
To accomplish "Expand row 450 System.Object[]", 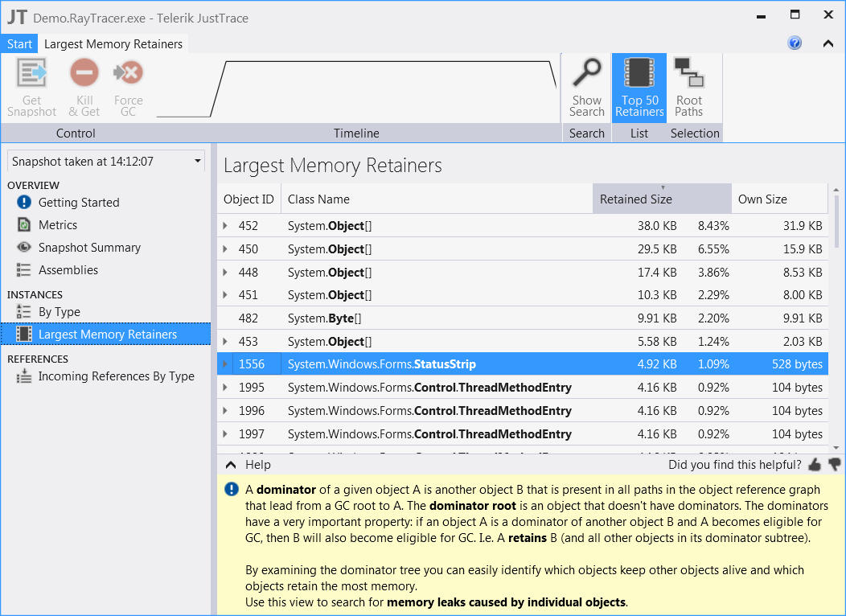I will (225, 248).
